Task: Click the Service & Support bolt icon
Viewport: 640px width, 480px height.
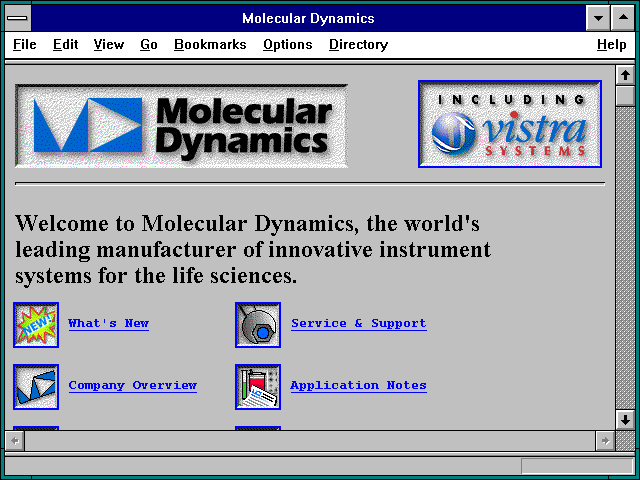Action: pos(258,325)
